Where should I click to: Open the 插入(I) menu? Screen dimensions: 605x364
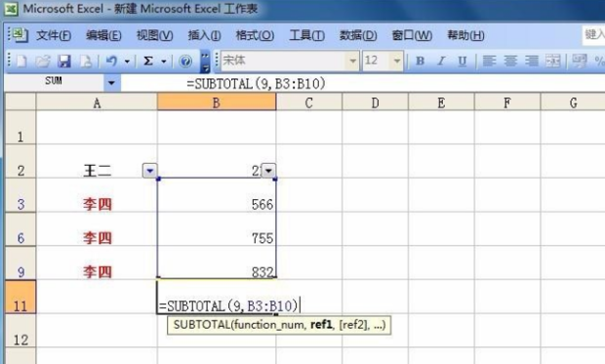pos(204,35)
